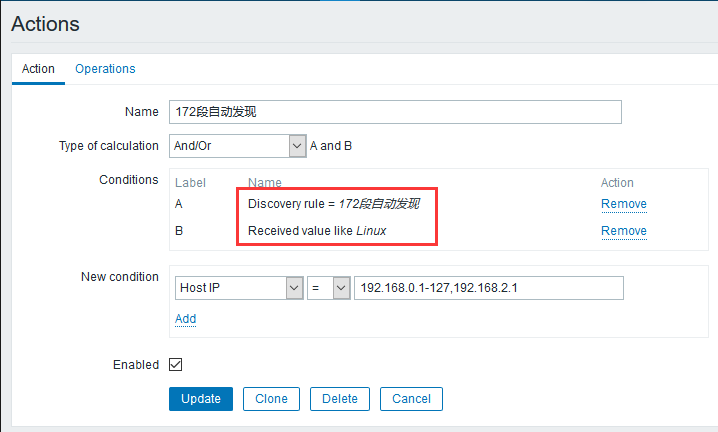Toggle the Enabled checkbox
Screen dimensions: 718x432
click(x=175, y=365)
